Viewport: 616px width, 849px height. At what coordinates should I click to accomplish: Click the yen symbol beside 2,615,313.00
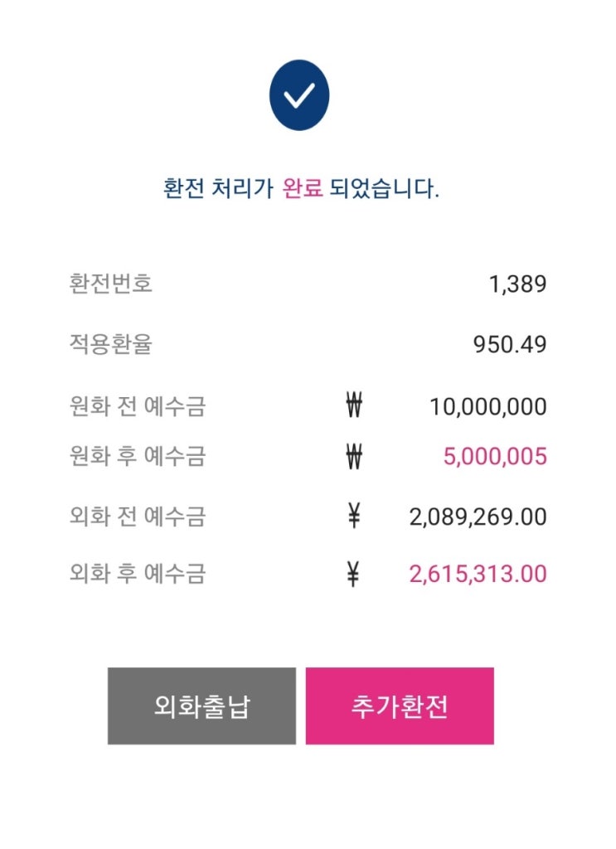354,574
